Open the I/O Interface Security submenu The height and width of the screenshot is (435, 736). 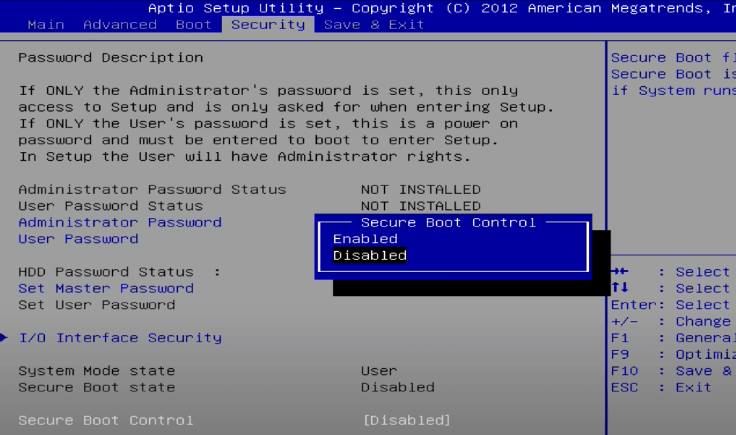coord(120,337)
